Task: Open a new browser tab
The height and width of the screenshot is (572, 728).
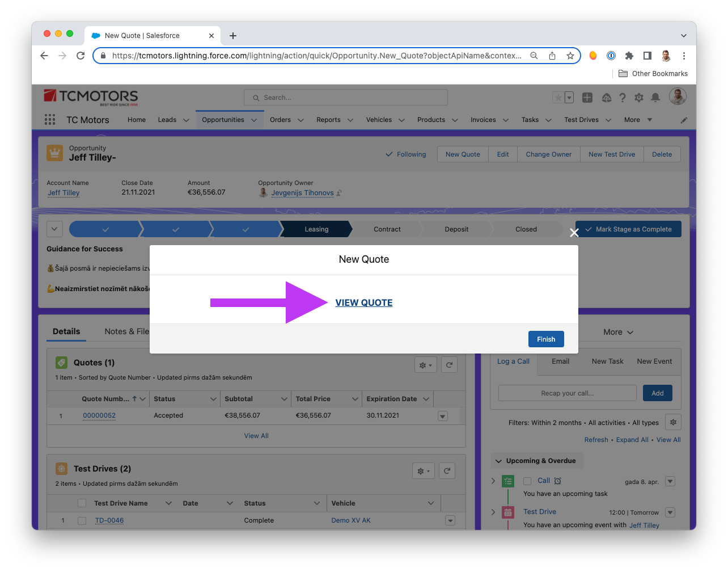Action: point(233,36)
